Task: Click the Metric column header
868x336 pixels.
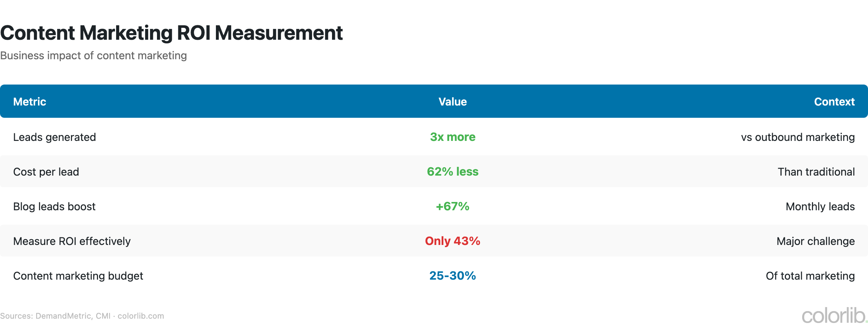Action: 30,102
